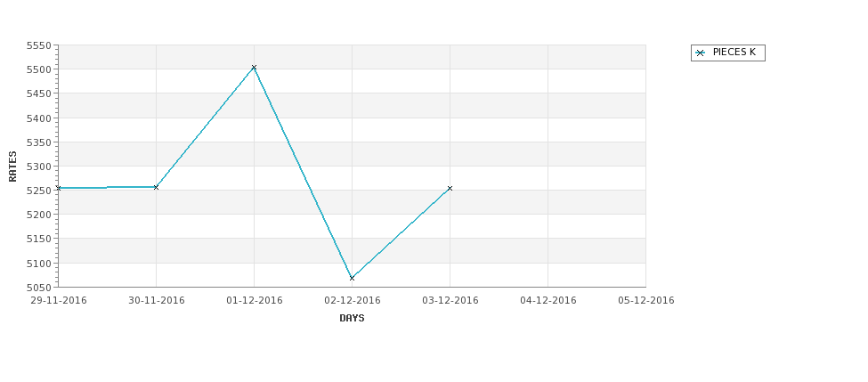Screen dimensions: 868x382
Task: Click the last data point on 03-12-2016
Action: [x=450, y=189]
